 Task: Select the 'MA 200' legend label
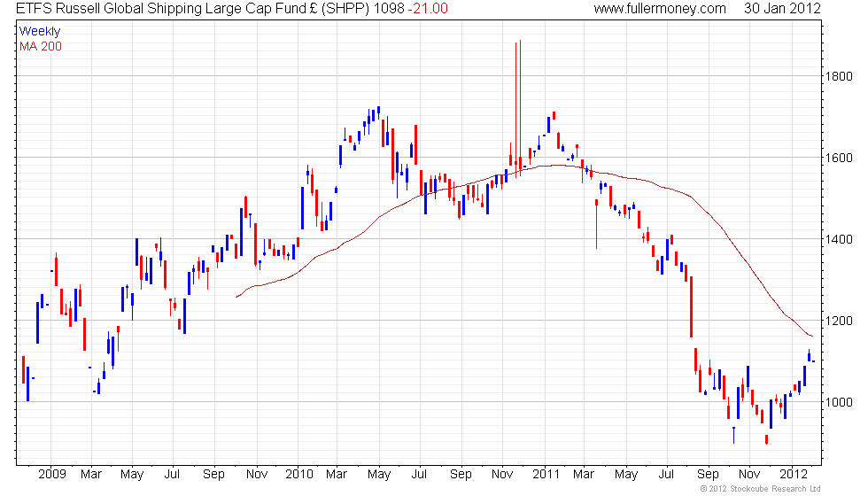(41, 46)
